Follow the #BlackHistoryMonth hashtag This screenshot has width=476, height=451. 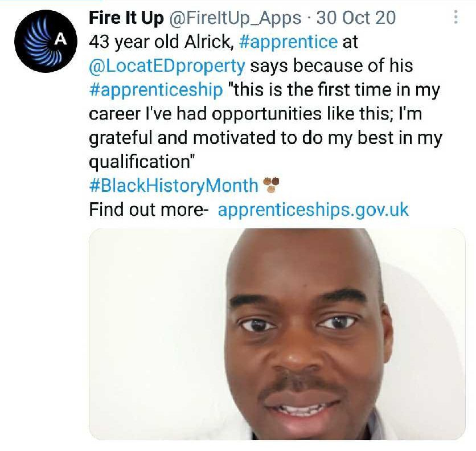pos(174,186)
